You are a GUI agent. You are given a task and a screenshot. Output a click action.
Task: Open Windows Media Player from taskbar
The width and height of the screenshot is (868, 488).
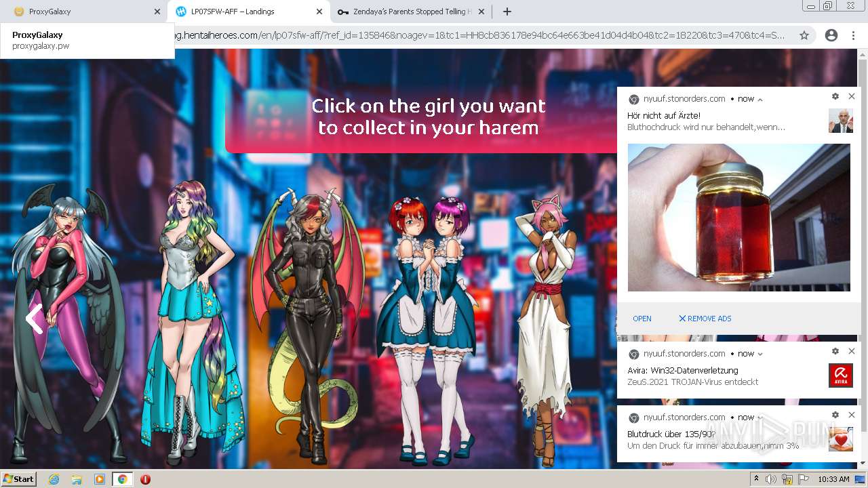coord(100,479)
